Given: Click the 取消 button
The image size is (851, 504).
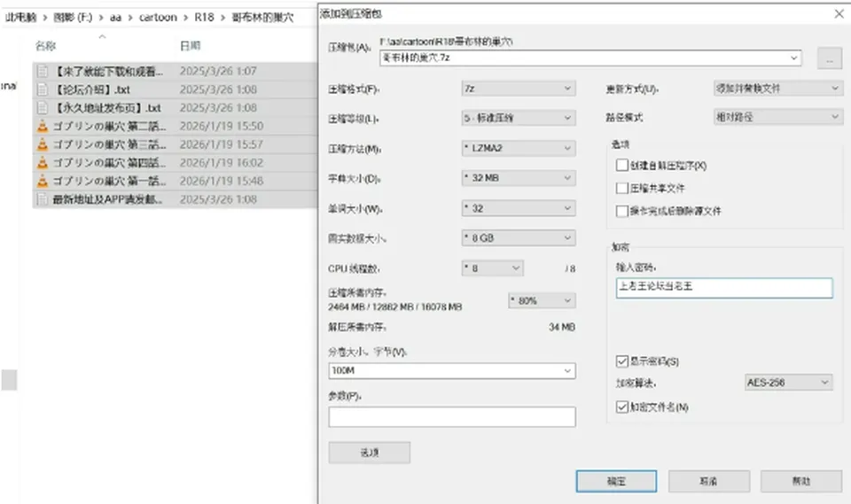Looking at the screenshot, I should coord(709,481).
